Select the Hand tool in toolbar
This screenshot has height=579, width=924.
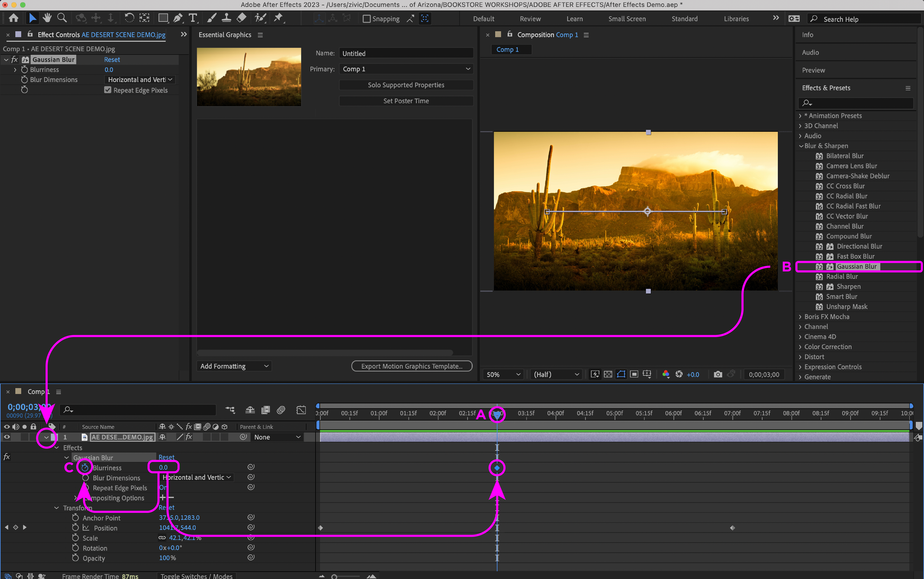[x=47, y=18]
